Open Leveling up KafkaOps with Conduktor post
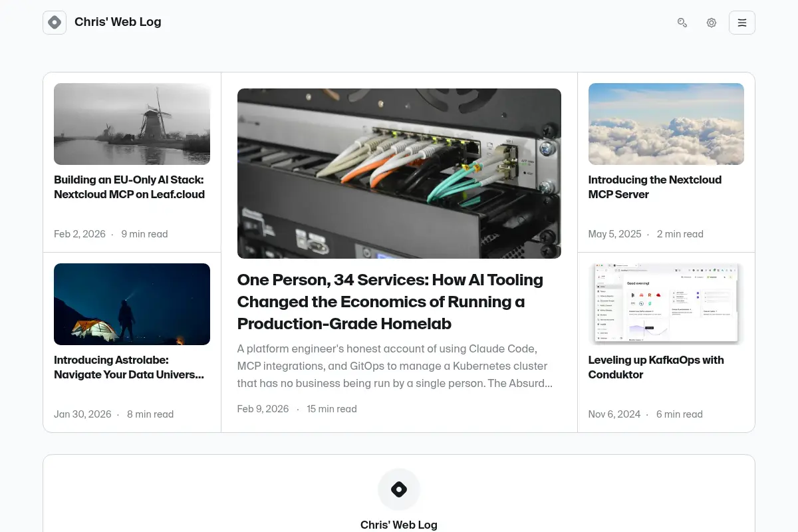Image resolution: width=798 pixels, height=532 pixels. [x=656, y=367]
